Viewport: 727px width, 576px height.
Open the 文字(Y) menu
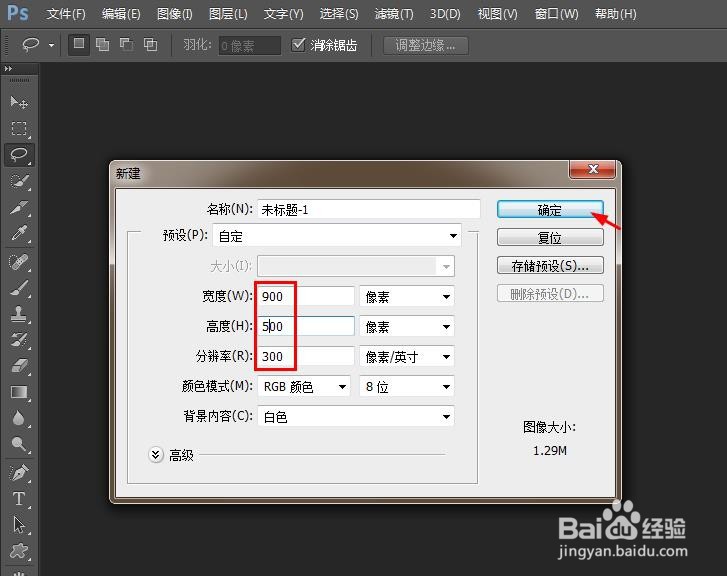click(283, 14)
